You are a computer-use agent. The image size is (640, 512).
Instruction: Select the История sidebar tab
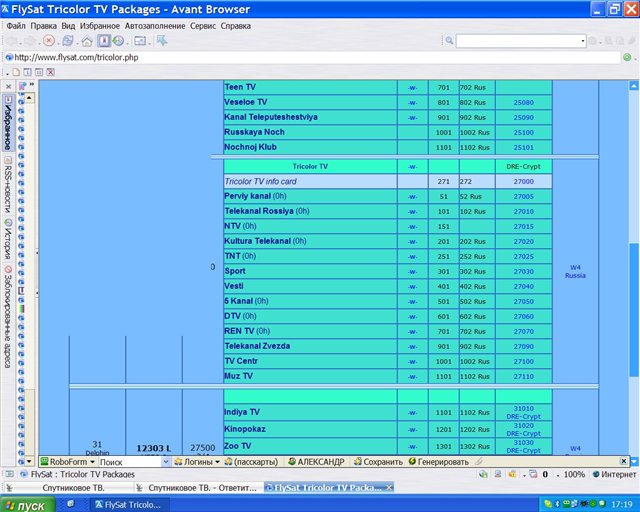pyautogui.click(x=8, y=239)
